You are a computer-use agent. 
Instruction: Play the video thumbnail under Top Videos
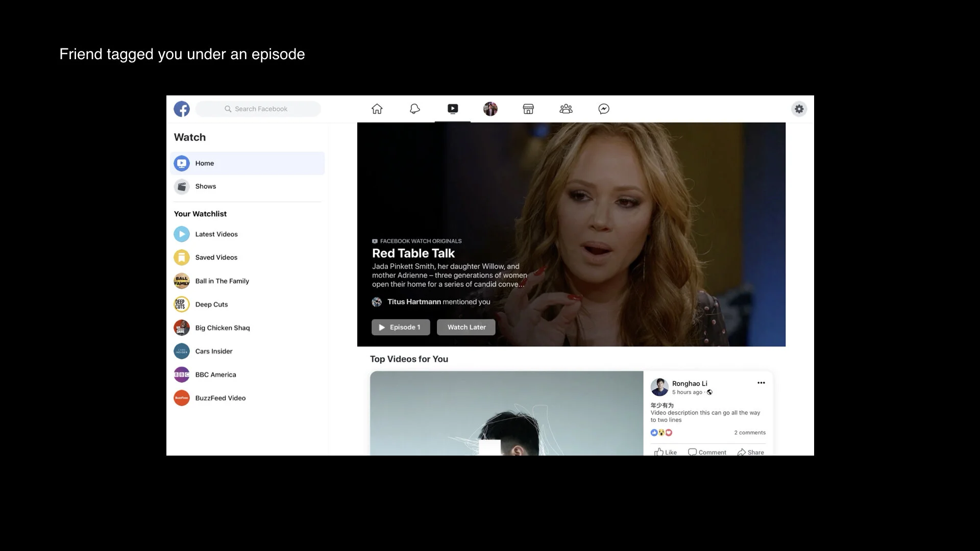506,413
